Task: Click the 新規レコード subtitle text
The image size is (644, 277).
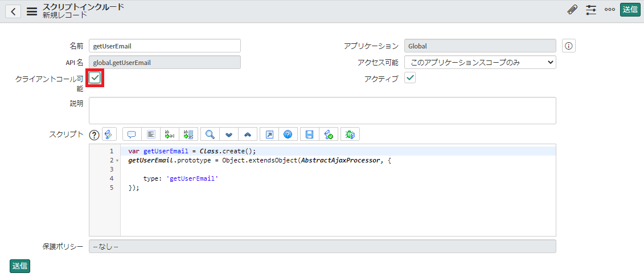Action: pyautogui.click(x=65, y=16)
